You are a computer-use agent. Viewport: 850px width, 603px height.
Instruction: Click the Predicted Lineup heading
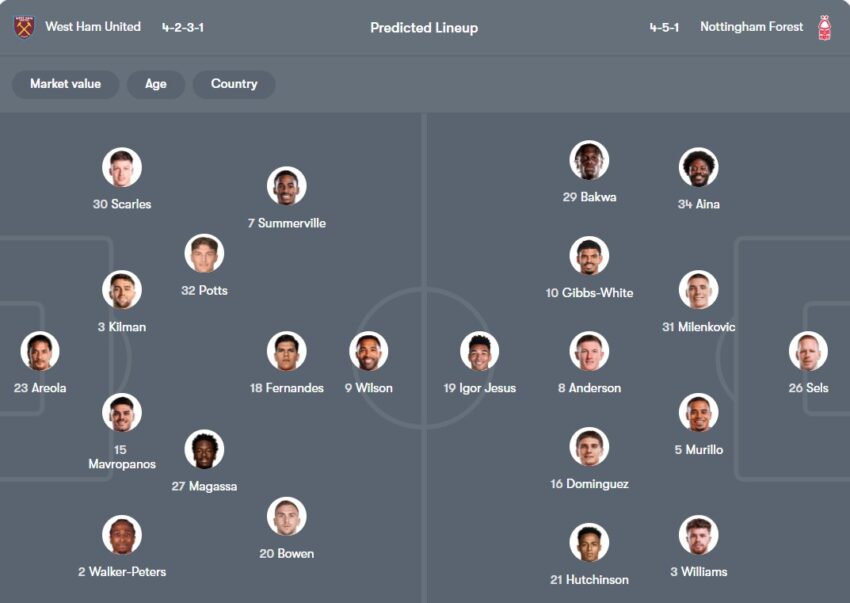point(424,28)
